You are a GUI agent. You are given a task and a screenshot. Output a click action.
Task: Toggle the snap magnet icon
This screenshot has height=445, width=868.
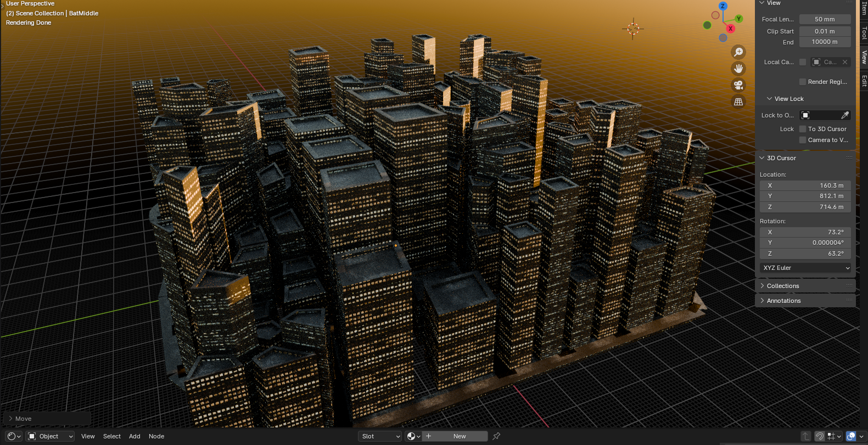[819, 436]
